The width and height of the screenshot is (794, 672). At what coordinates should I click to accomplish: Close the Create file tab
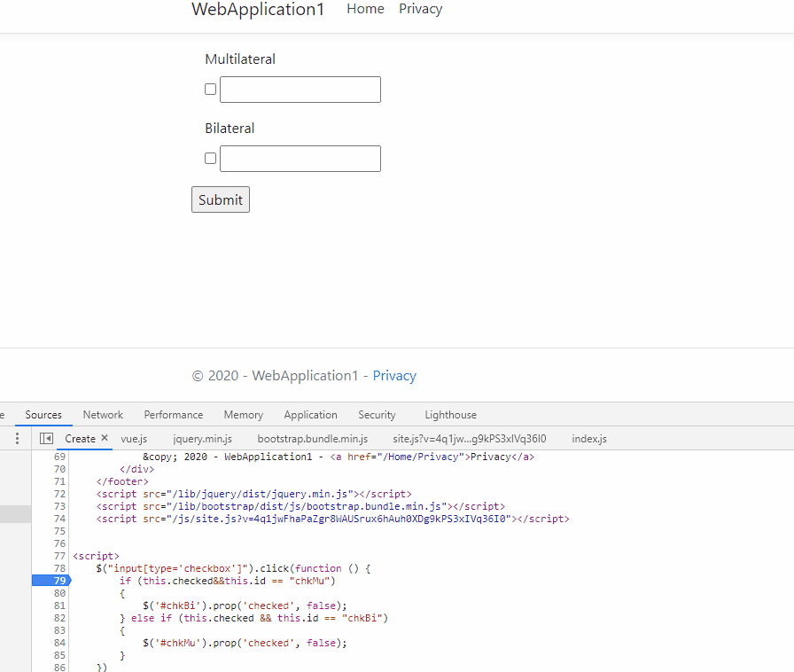click(x=105, y=438)
